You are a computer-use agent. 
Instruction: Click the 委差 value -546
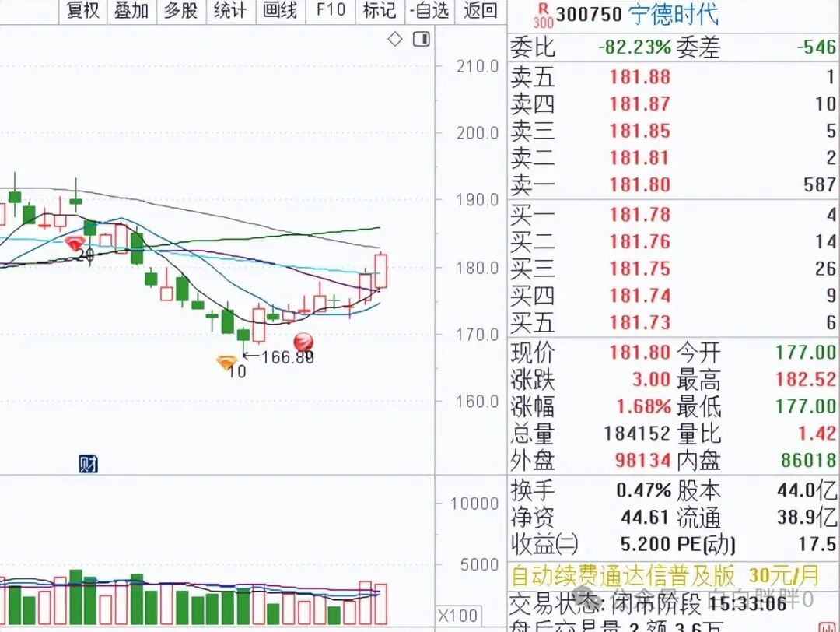pos(817,47)
